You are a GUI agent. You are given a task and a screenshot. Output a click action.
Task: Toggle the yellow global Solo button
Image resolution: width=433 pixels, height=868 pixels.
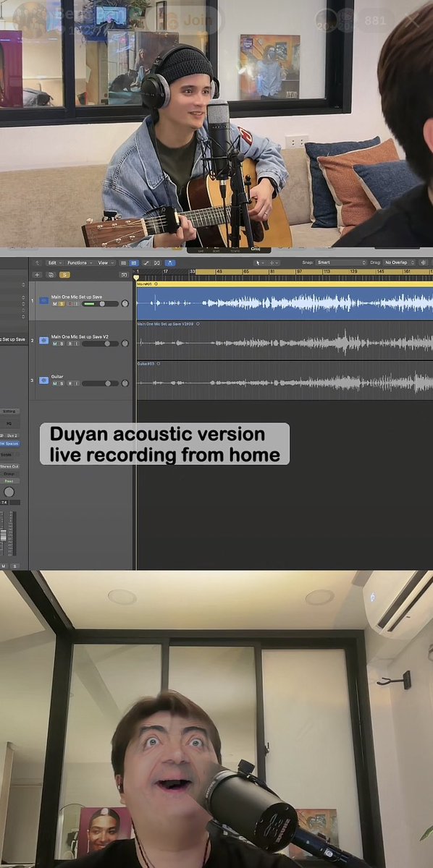coord(64,275)
